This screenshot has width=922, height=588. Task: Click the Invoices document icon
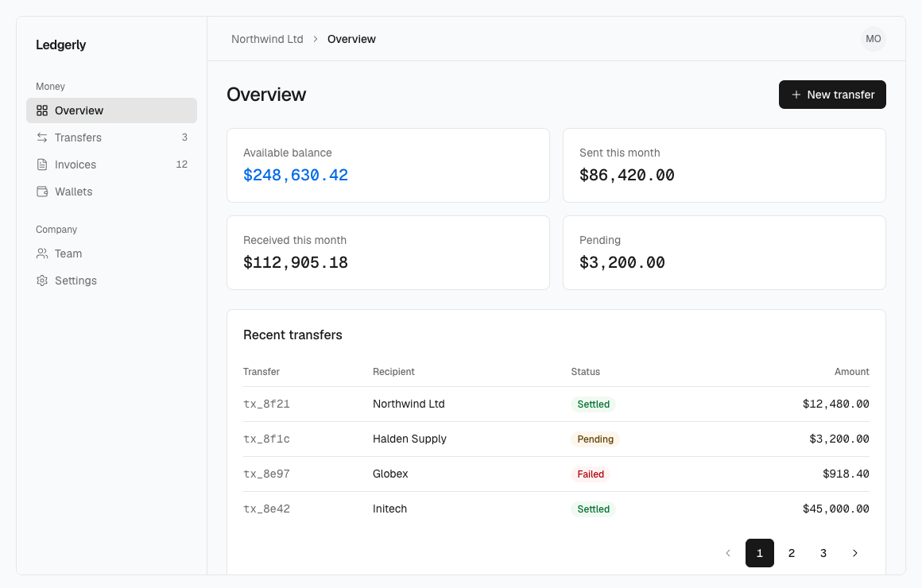click(42, 164)
